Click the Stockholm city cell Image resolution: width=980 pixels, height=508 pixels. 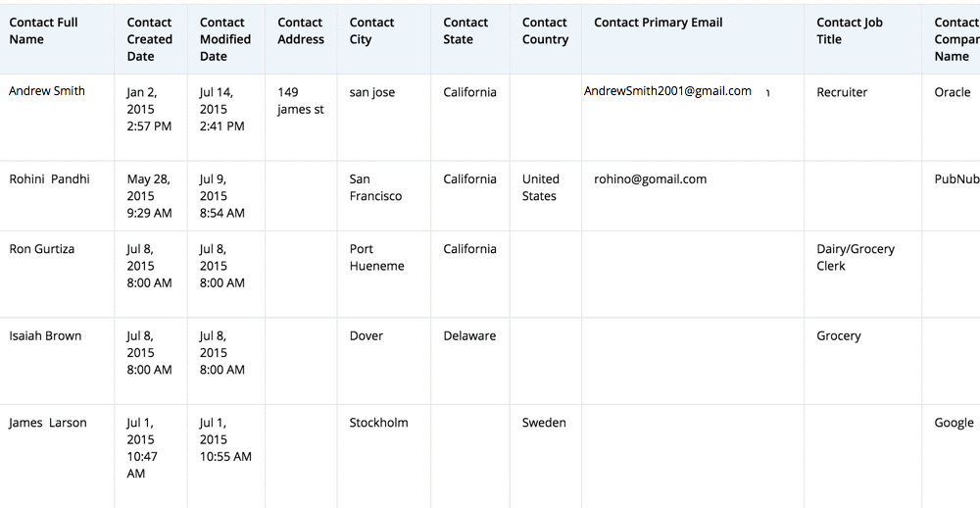pyautogui.click(x=378, y=424)
